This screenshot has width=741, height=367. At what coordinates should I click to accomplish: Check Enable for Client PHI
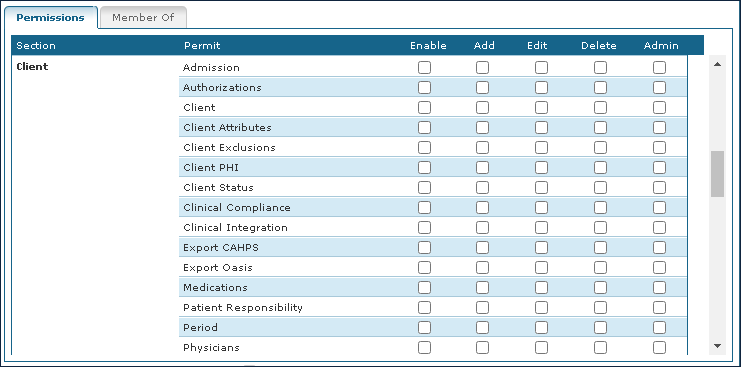[424, 168]
